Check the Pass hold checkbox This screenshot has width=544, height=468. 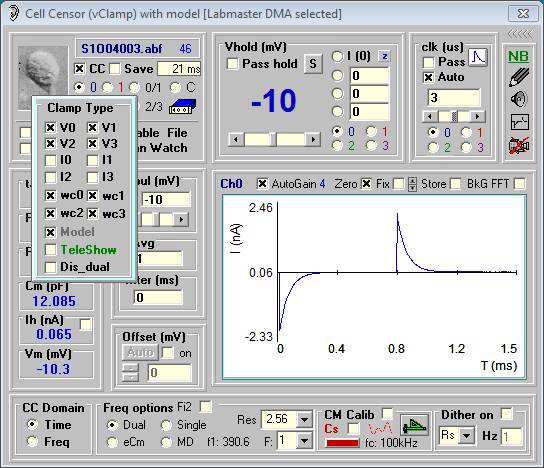[232, 63]
